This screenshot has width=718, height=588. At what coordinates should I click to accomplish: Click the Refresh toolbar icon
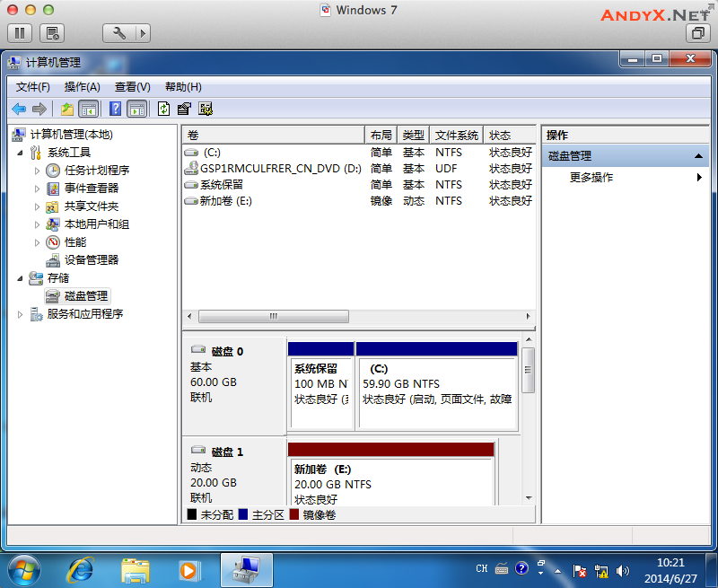[x=163, y=109]
